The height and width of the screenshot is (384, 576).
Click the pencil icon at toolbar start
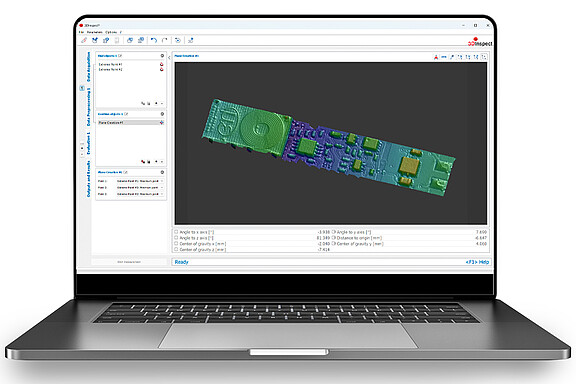[x=84, y=40]
